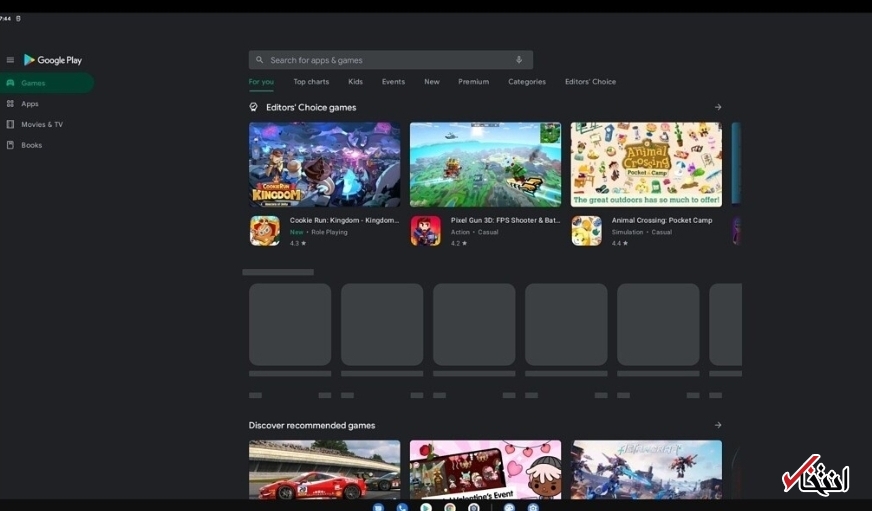Open Books from the sidebar
Image resolution: width=872 pixels, height=511 pixels.
click(x=32, y=145)
